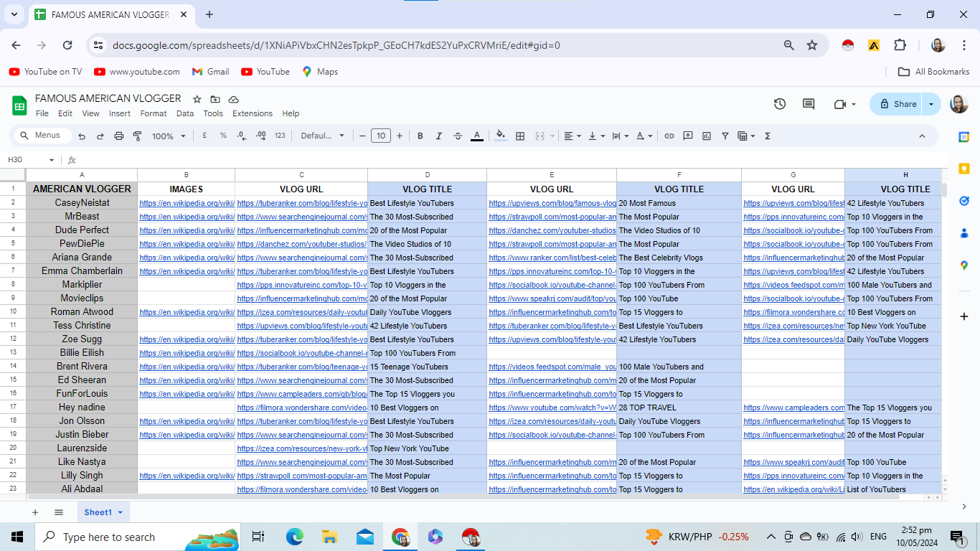Open Google Keep in the side panel
Viewport: 980px width, 551px height.
click(x=963, y=169)
